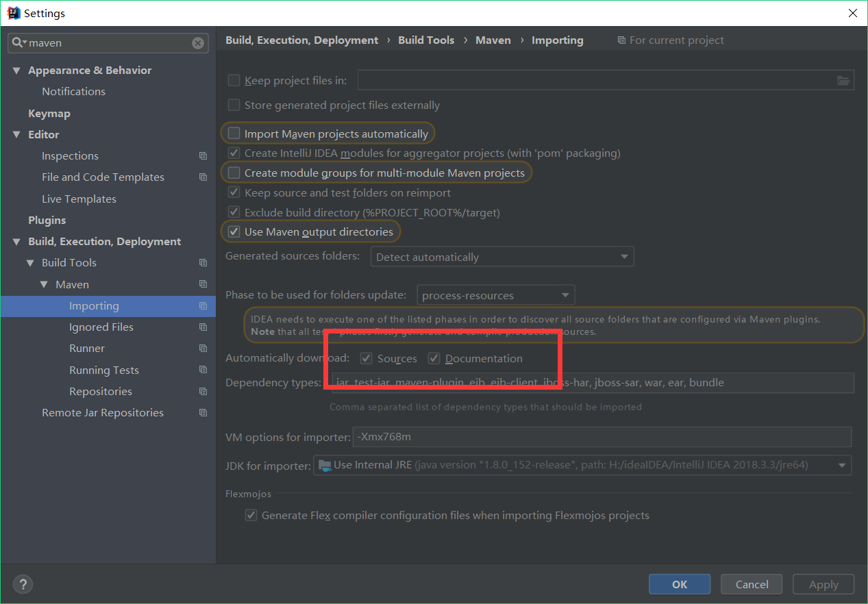Enable Import Maven projects automatically
Image resolution: width=868 pixels, height=604 pixels.
tap(234, 133)
